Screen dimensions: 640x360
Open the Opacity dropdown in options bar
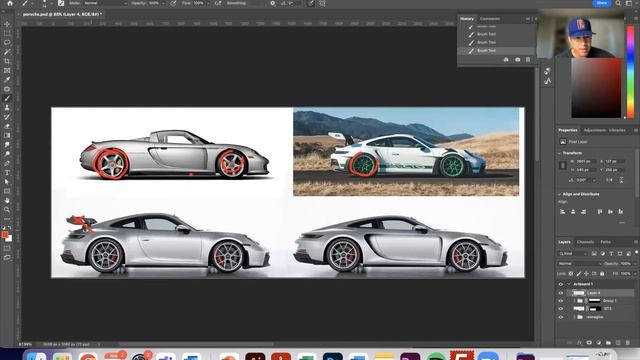tap(162, 3)
